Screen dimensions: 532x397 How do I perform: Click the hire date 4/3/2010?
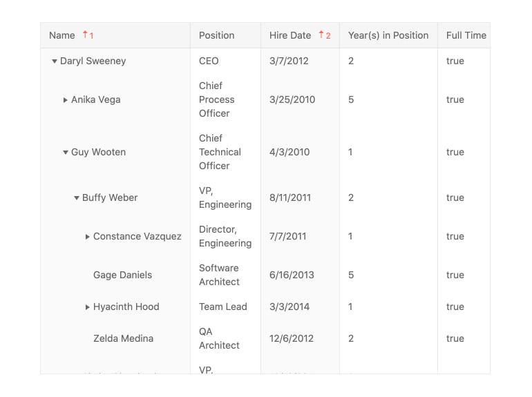[289, 152]
